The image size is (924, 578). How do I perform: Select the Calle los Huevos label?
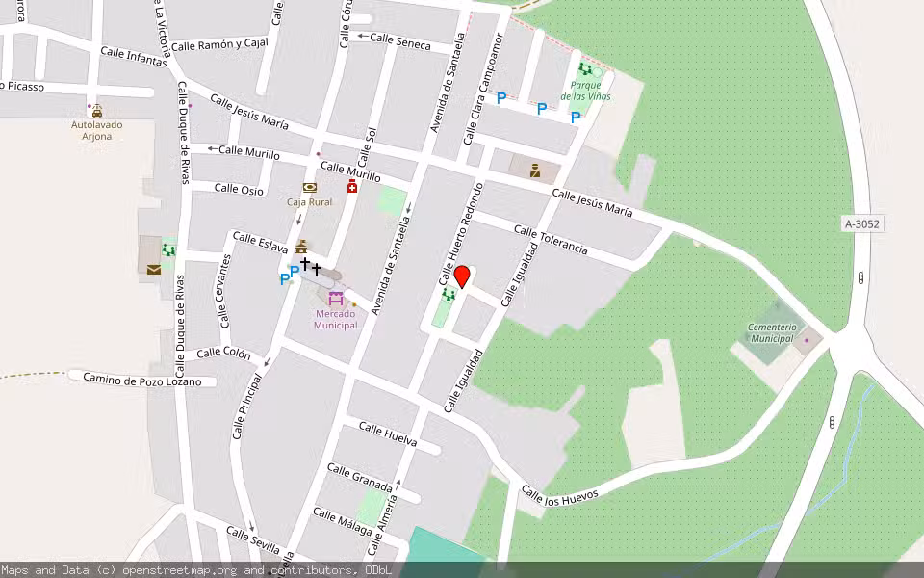(560, 497)
